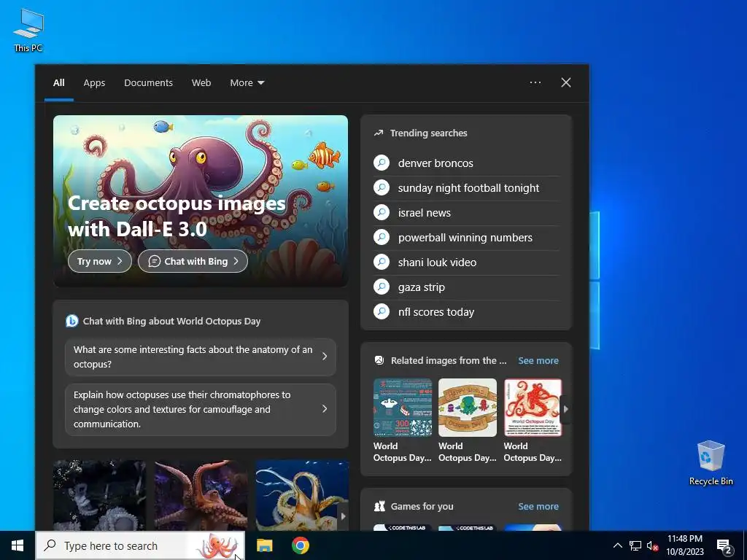
Task: Click the Type here to search box
Action: point(140,545)
